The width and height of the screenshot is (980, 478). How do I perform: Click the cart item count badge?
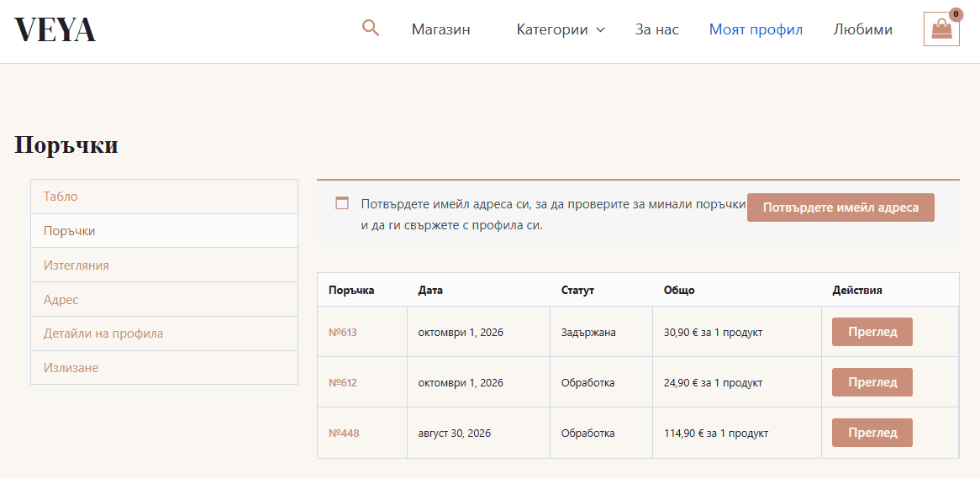(x=956, y=13)
